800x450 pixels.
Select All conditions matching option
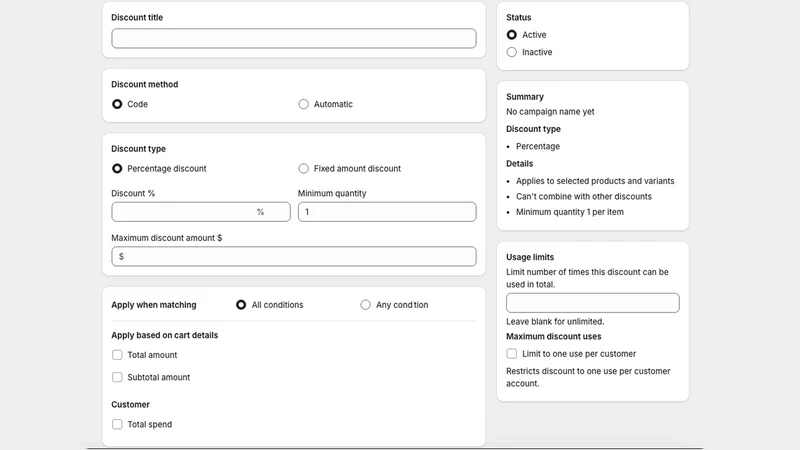click(241, 305)
